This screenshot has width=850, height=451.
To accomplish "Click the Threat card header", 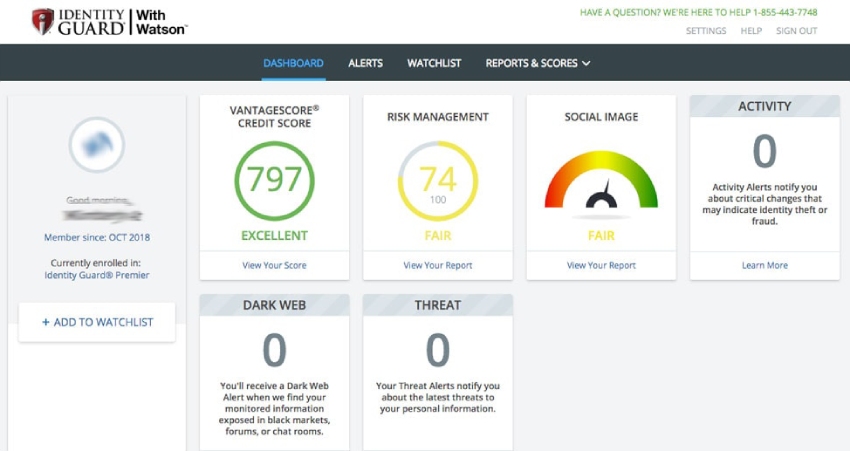I will [x=438, y=305].
